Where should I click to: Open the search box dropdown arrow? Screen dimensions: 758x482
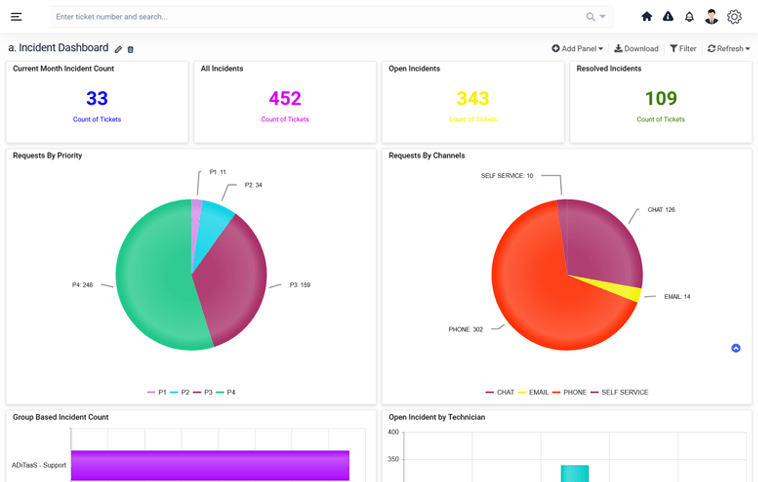603,17
